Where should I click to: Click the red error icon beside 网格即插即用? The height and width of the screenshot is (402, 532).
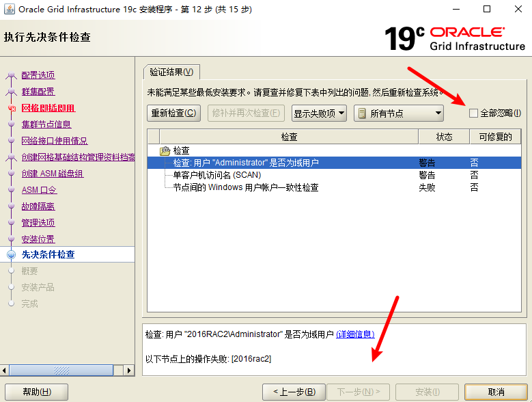[x=10, y=108]
